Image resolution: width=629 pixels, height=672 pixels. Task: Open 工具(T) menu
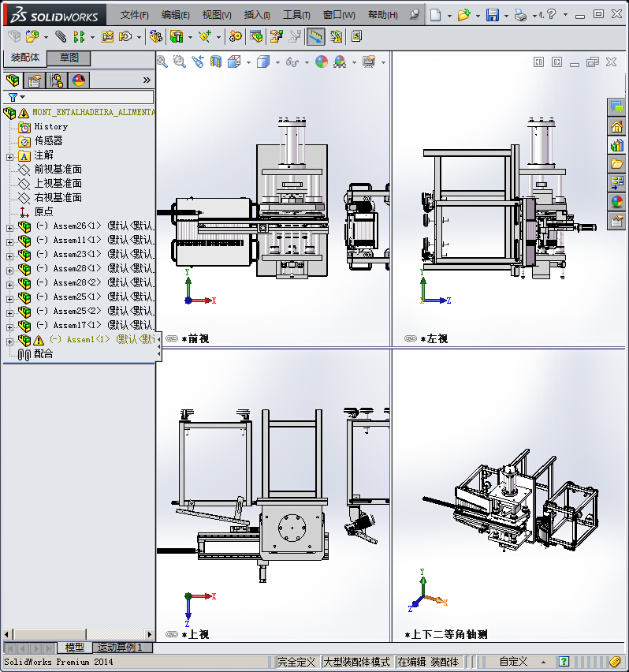296,15
